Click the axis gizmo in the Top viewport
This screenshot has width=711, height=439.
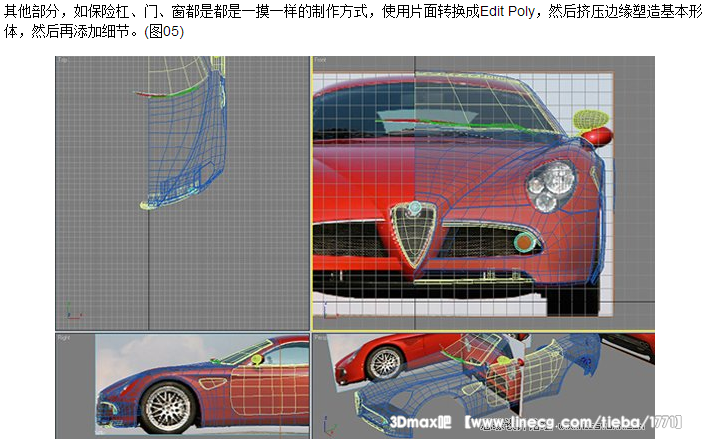73,311
